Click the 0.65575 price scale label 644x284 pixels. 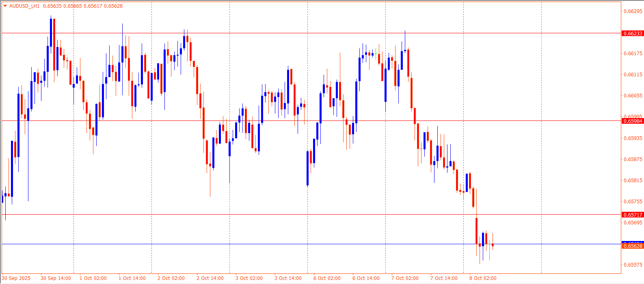[633, 265]
